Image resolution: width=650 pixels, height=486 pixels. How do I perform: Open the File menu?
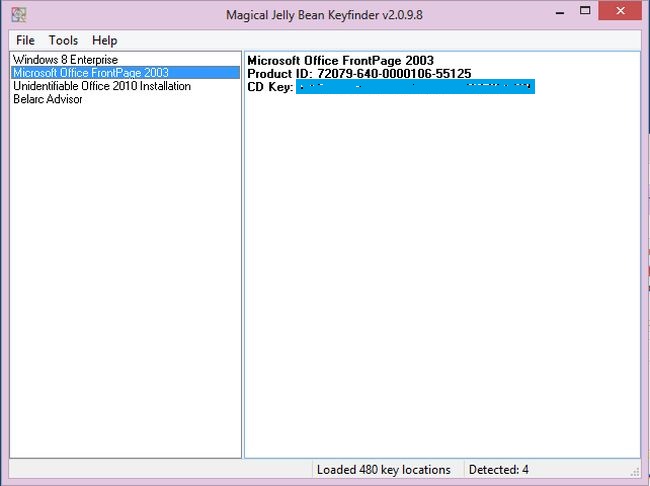25,40
